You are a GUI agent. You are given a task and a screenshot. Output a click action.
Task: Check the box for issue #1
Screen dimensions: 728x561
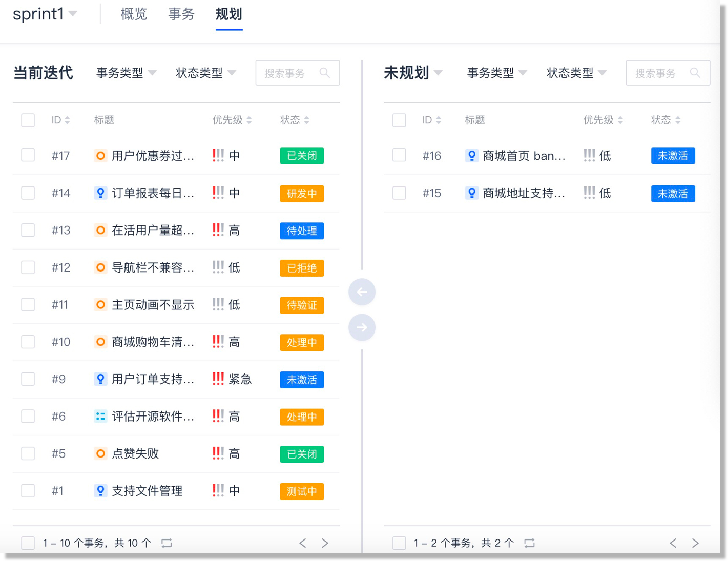tap(28, 491)
